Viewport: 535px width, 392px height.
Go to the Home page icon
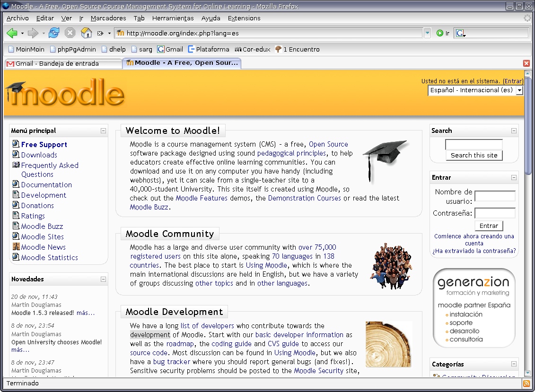click(x=86, y=33)
